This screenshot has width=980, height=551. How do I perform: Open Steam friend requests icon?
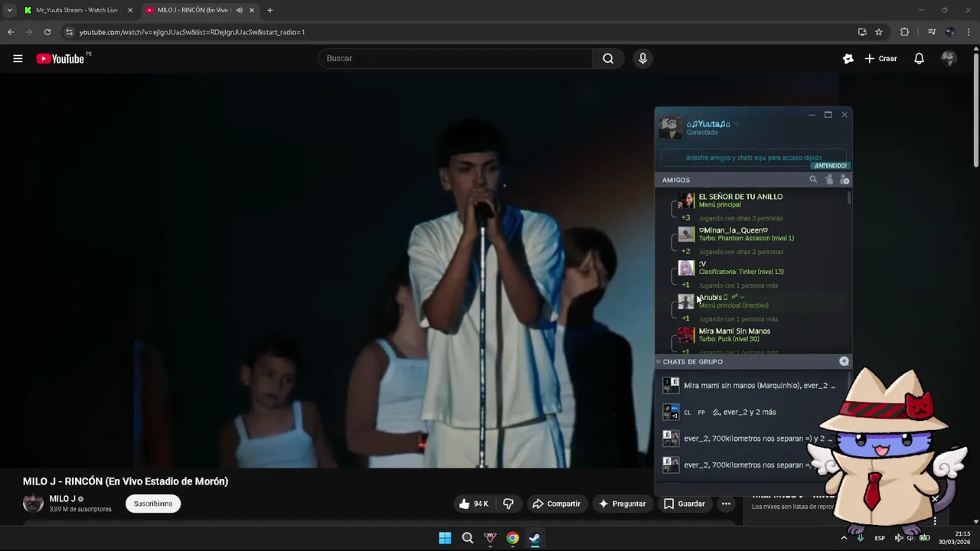[x=829, y=180]
